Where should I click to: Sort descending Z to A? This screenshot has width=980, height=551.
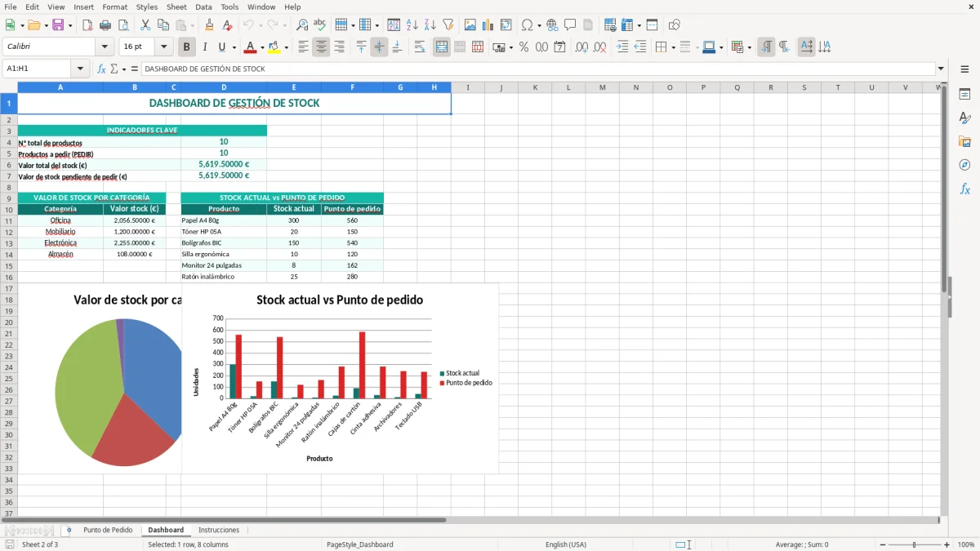(x=430, y=25)
